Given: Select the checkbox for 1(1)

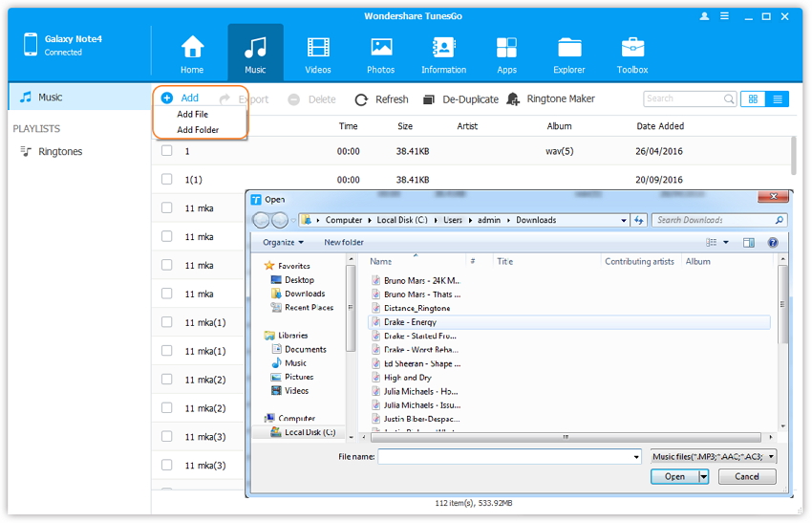Looking at the screenshot, I should pos(167,180).
